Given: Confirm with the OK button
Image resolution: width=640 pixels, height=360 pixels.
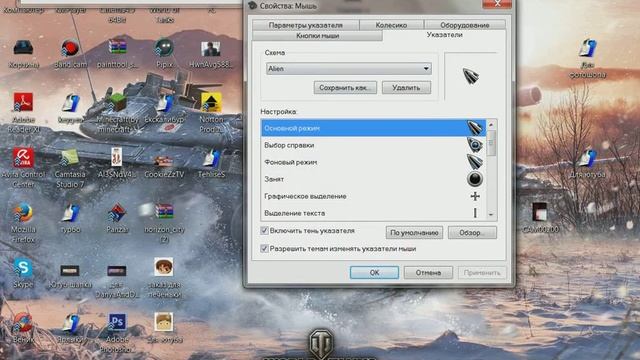Looking at the screenshot, I should [x=374, y=273].
